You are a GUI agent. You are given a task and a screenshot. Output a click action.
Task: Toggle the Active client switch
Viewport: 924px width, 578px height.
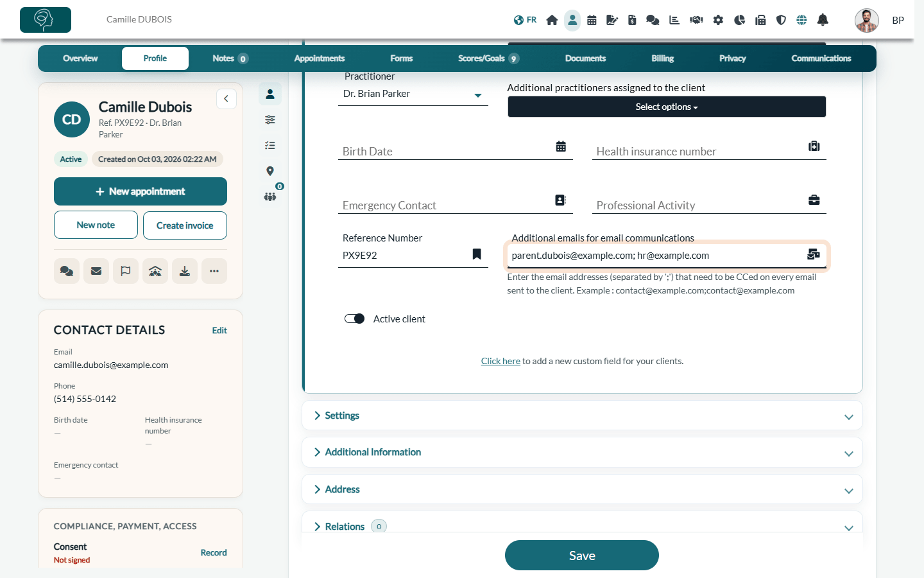tap(354, 319)
